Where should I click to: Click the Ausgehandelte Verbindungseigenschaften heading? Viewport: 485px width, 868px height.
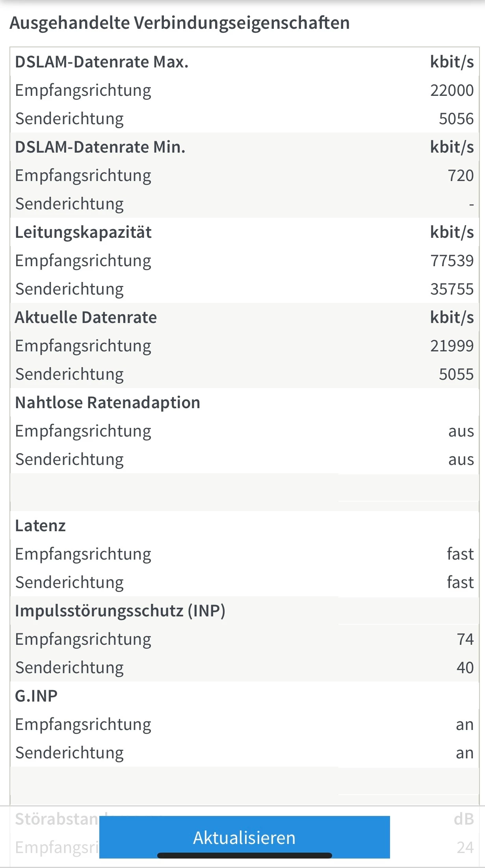click(x=180, y=23)
